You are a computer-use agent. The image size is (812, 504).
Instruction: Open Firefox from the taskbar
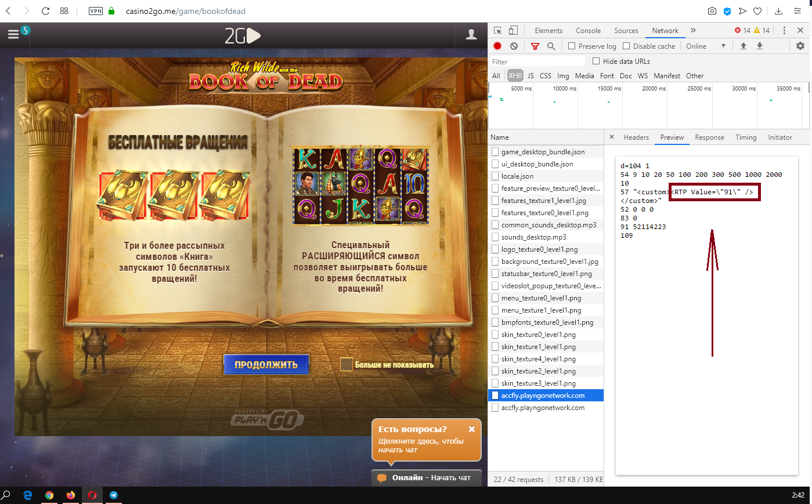click(x=71, y=495)
